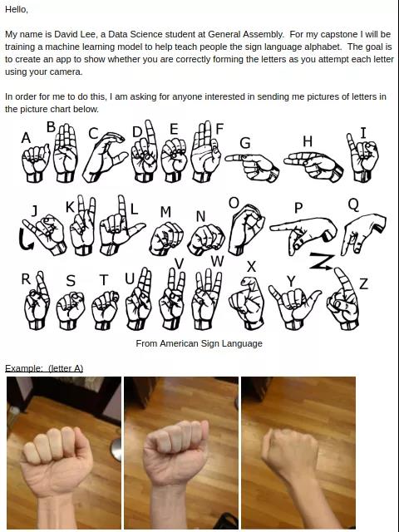Select the letter C hand sign

105,157
